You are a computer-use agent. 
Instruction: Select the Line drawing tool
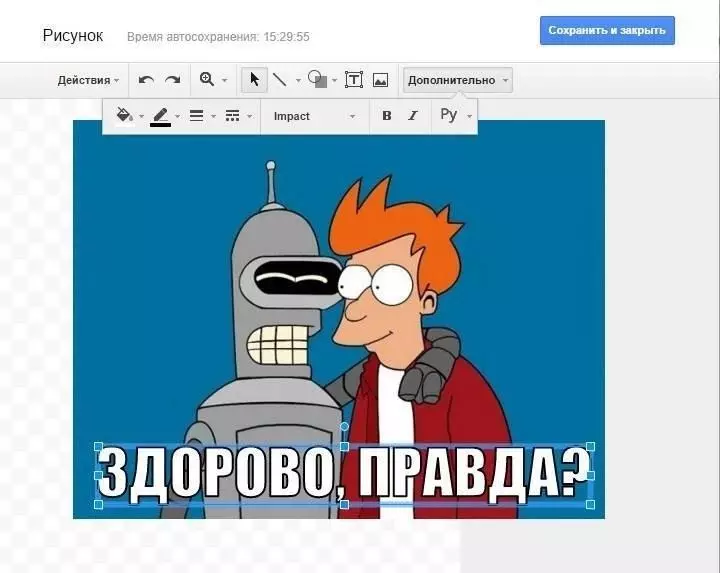(280, 80)
